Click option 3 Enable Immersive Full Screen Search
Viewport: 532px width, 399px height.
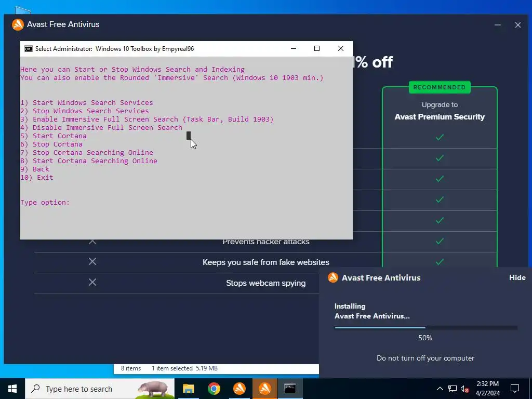pos(147,119)
